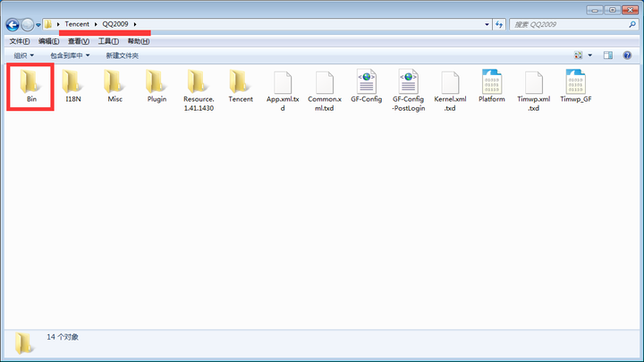644x362 pixels.
Task: Open the address bar history dropdown
Action: coord(487,24)
